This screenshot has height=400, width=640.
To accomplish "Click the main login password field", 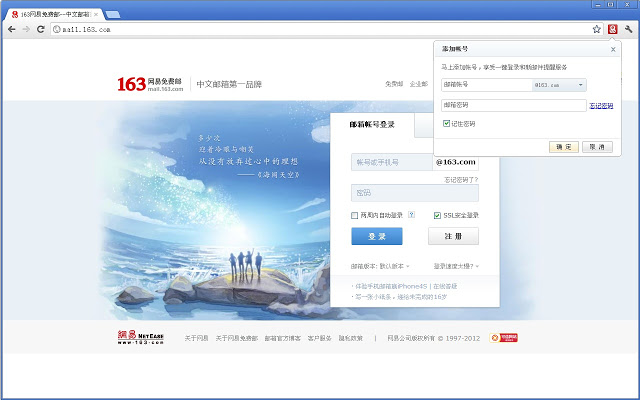I will (415, 193).
